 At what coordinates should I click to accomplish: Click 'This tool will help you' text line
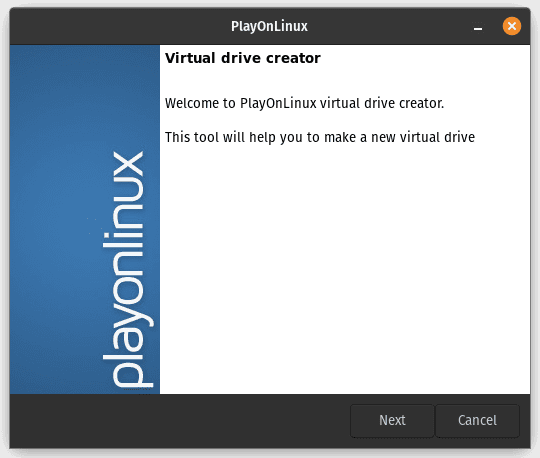pos(320,137)
